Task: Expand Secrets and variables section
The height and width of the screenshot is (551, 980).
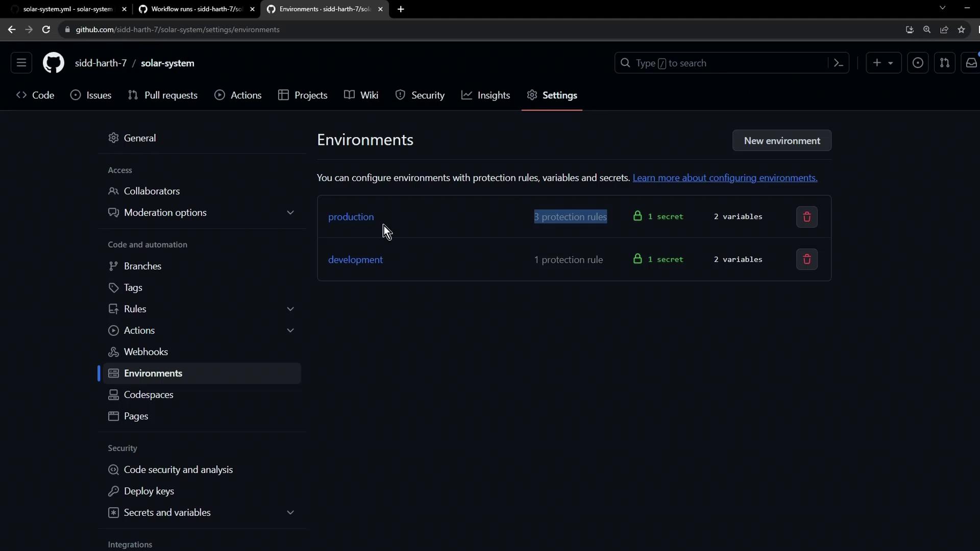Action: tap(290, 513)
